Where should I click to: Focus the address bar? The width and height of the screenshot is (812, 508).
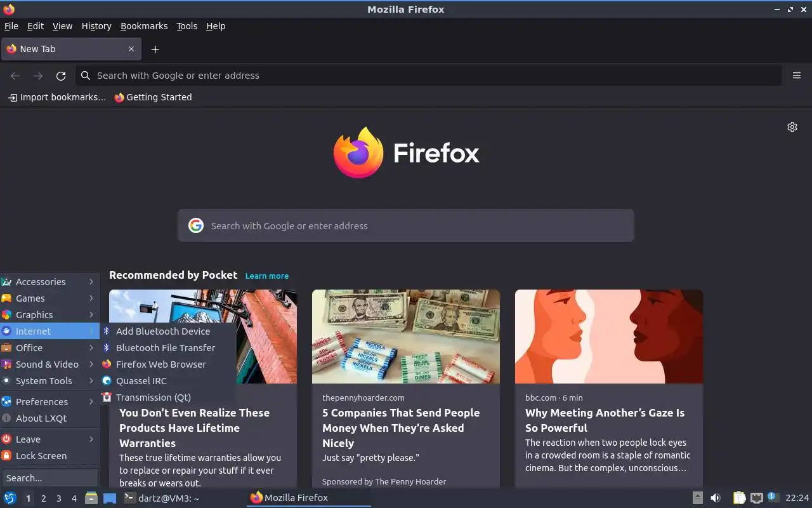(429, 76)
